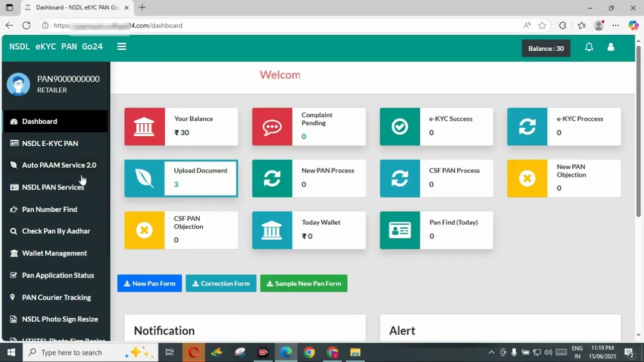Image resolution: width=644 pixels, height=362 pixels.
Task: Download the Correction Form
Action: tap(221, 284)
